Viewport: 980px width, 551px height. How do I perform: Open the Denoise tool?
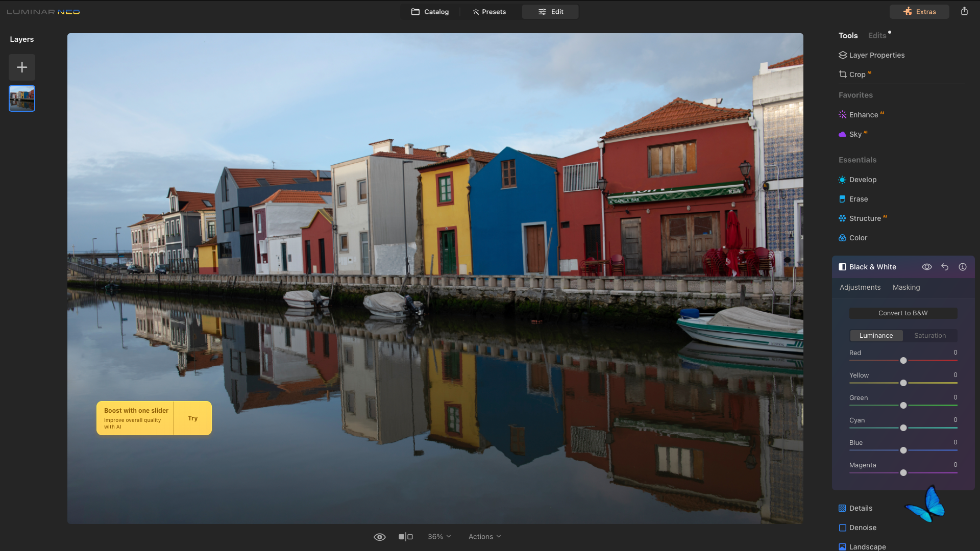point(857,528)
